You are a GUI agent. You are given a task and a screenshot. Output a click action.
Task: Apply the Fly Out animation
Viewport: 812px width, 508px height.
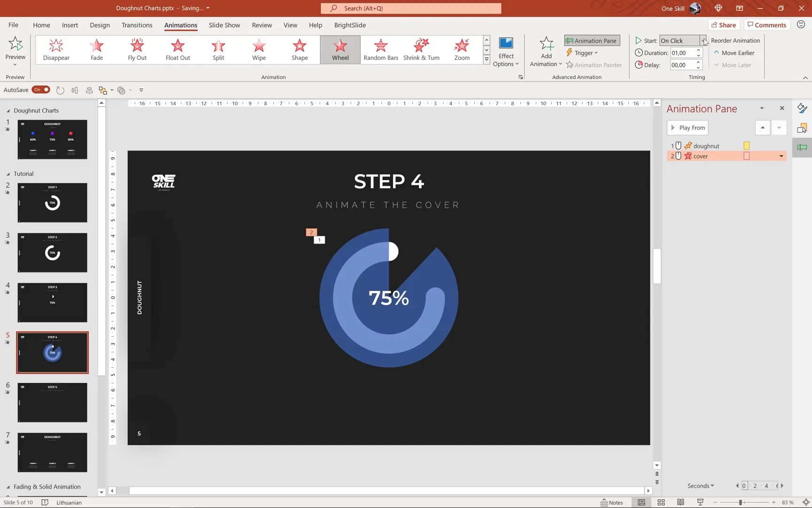pyautogui.click(x=137, y=49)
